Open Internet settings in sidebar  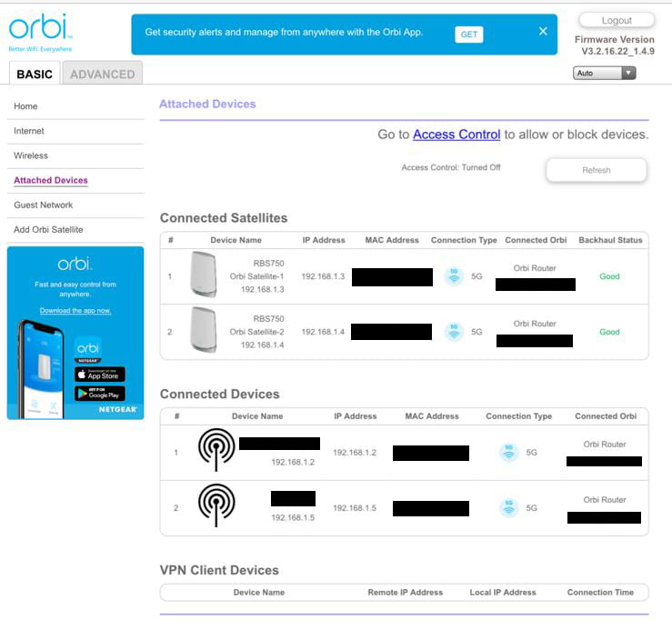point(29,131)
